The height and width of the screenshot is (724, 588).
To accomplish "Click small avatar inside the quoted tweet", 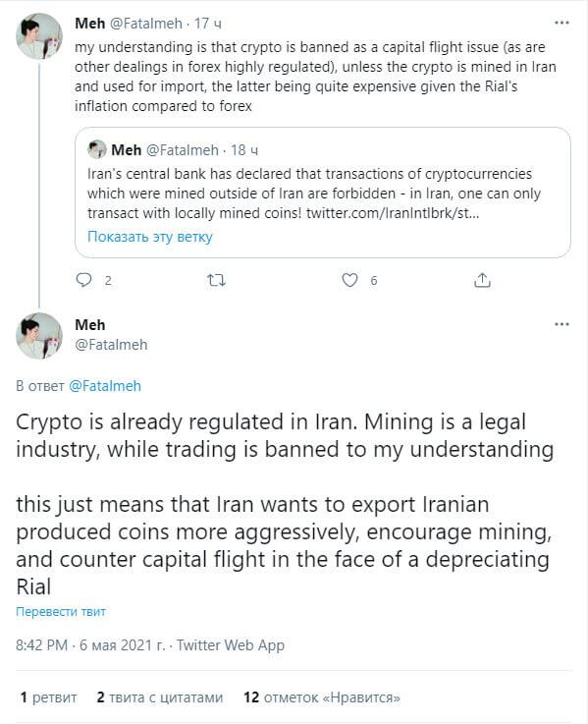I will click(x=97, y=149).
